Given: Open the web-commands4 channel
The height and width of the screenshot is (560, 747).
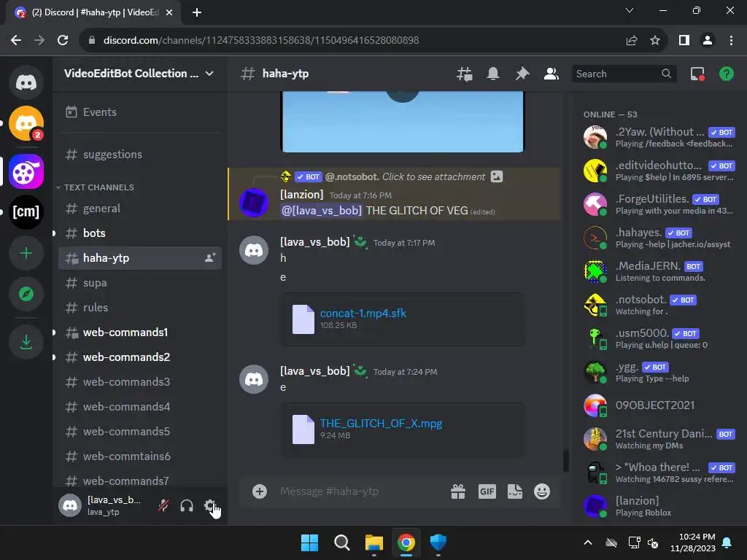Looking at the screenshot, I should click(x=139, y=406).
